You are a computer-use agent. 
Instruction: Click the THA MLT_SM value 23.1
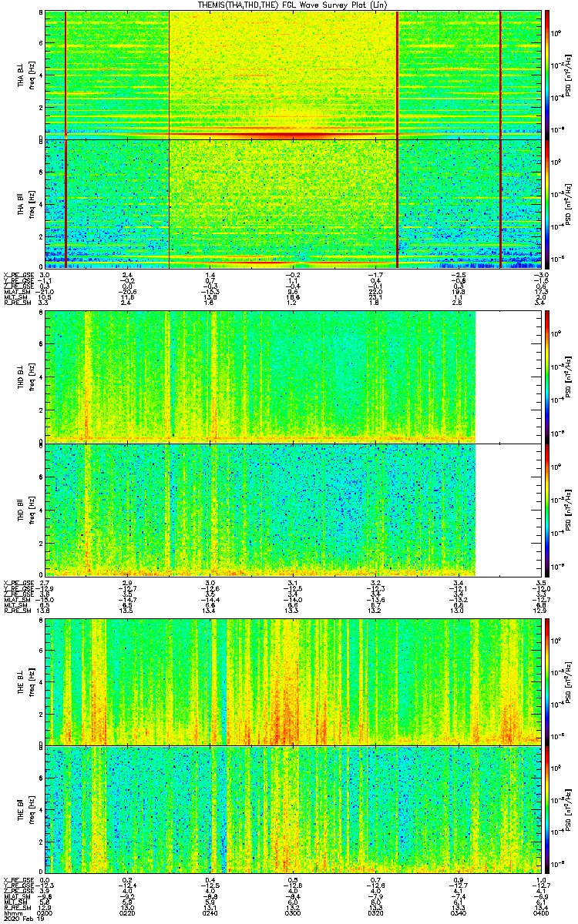375,298
